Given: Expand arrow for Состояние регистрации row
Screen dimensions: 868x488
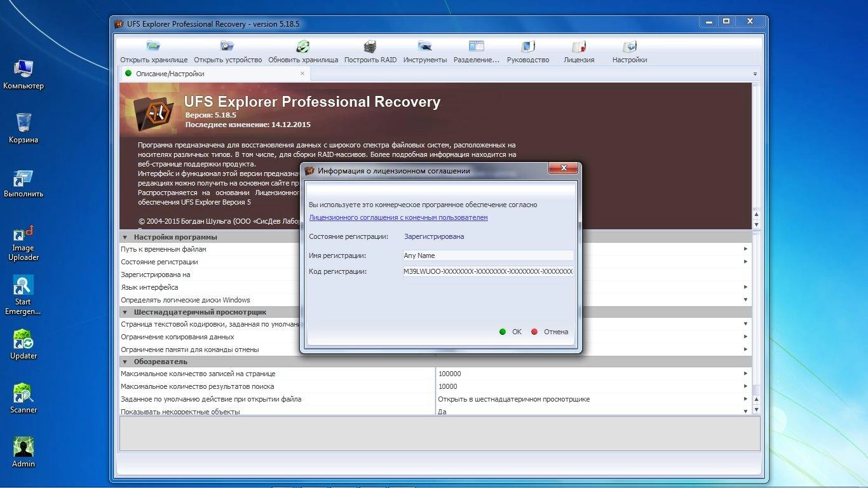Looking at the screenshot, I should (745, 262).
